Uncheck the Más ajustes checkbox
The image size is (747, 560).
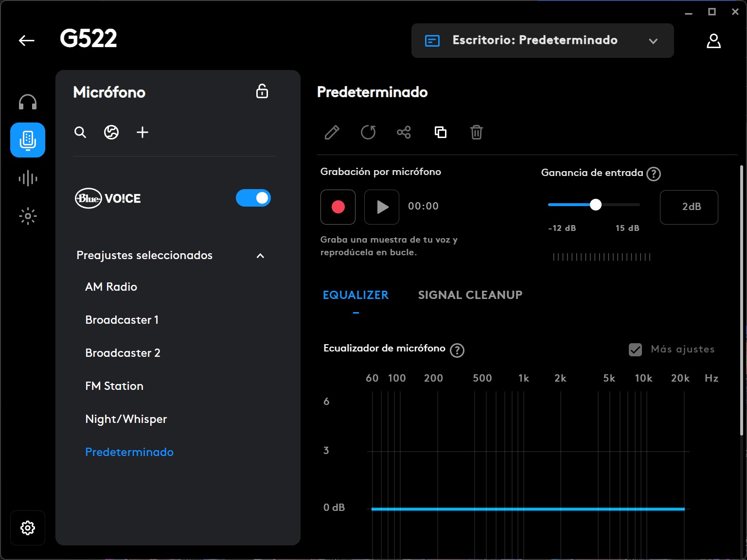coord(635,350)
